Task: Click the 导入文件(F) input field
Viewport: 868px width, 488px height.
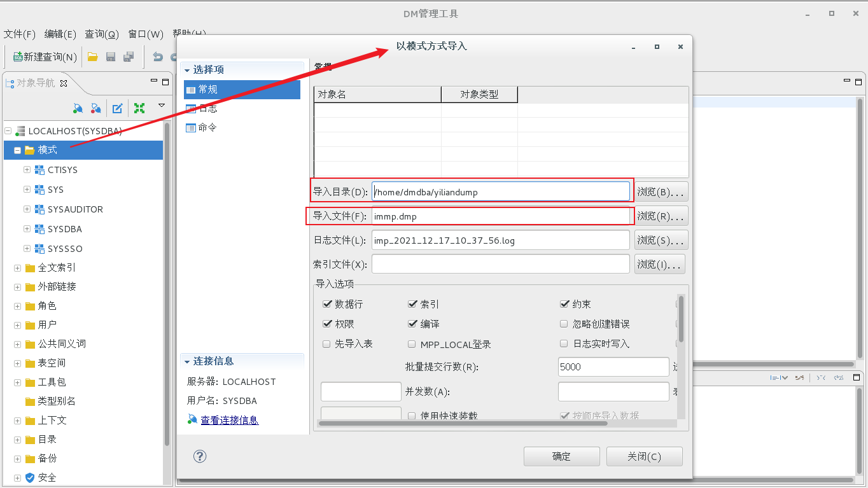Action: 501,216
